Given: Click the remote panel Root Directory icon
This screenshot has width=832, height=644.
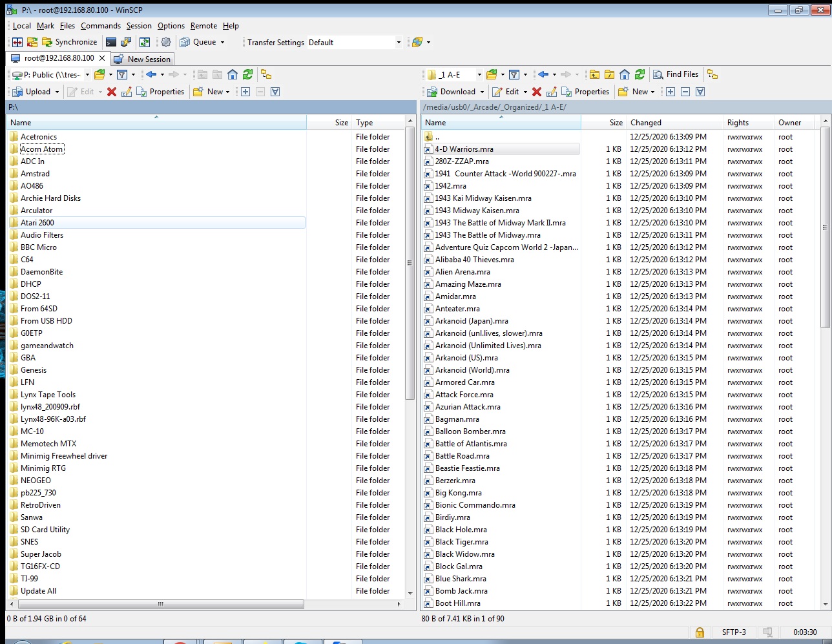Looking at the screenshot, I should pyautogui.click(x=609, y=74).
